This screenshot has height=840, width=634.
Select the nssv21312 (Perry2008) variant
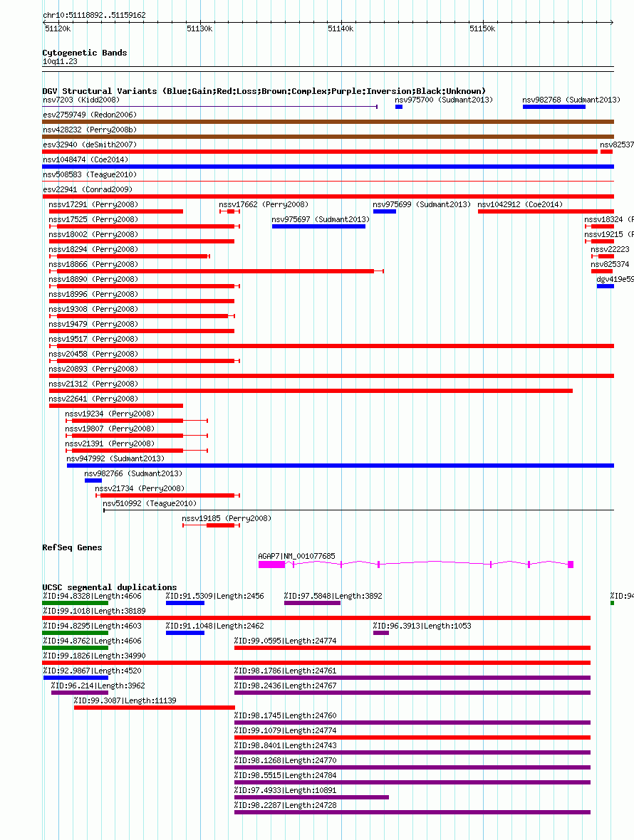click(x=311, y=392)
